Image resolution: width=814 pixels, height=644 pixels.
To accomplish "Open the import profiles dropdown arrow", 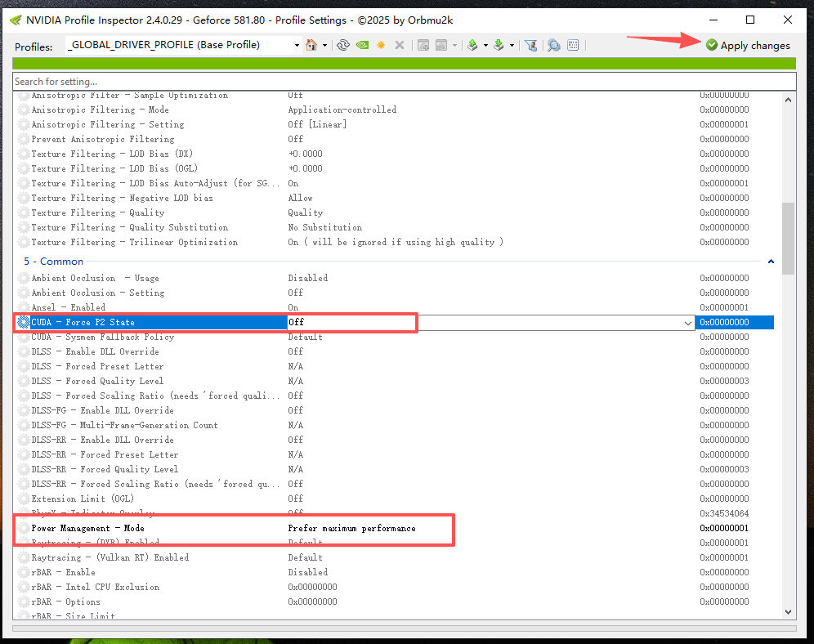I will 512,46.
